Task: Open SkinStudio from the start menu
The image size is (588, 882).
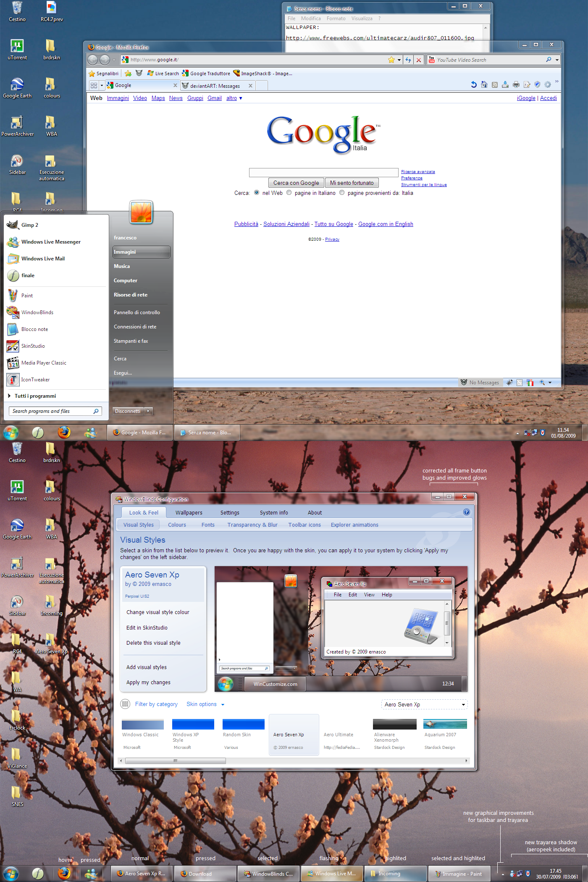Action: (56, 346)
